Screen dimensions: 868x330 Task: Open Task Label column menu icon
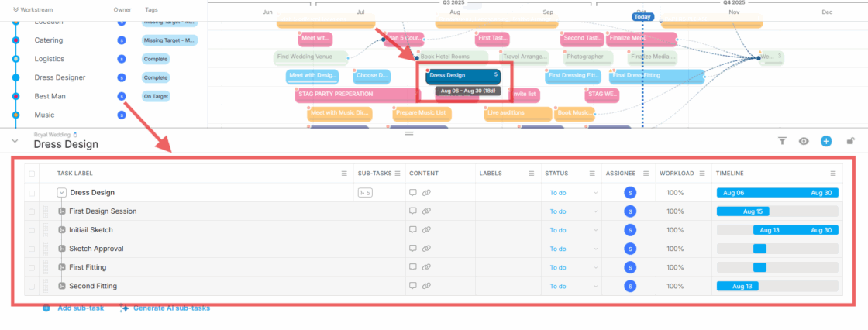click(x=344, y=174)
